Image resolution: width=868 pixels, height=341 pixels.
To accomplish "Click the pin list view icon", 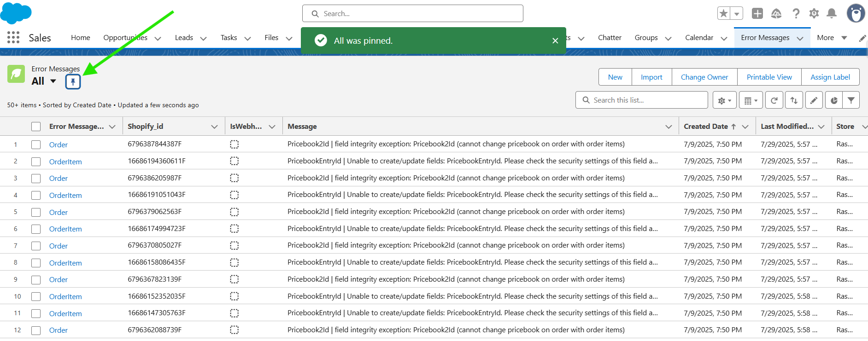I will tap(73, 82).
